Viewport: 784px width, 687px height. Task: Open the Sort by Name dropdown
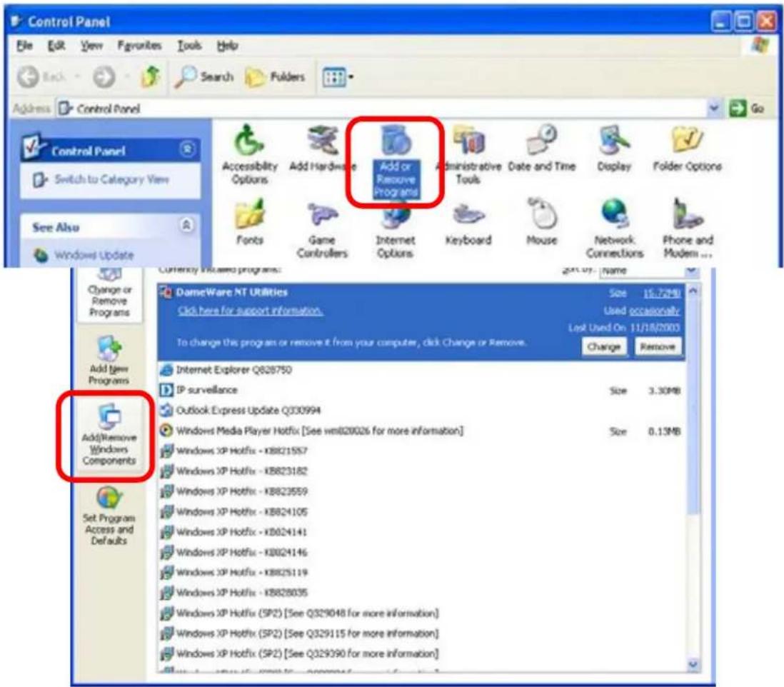pos(648,271)
